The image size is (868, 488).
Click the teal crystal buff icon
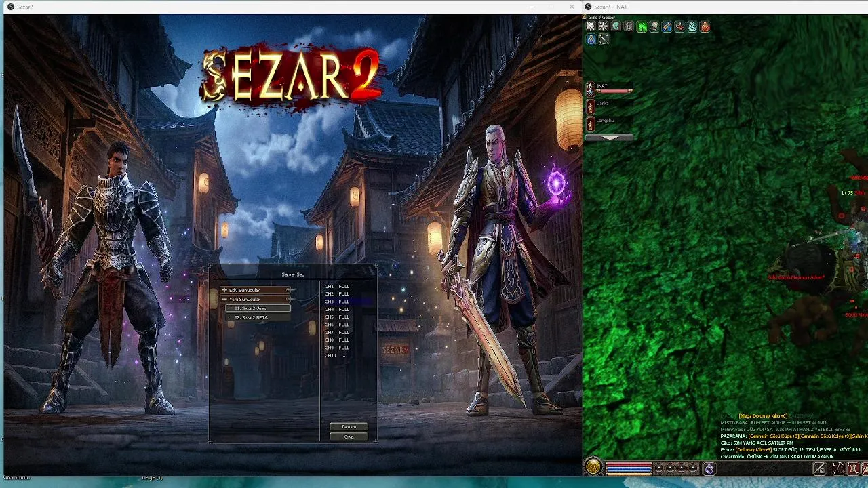pos(692,26)
